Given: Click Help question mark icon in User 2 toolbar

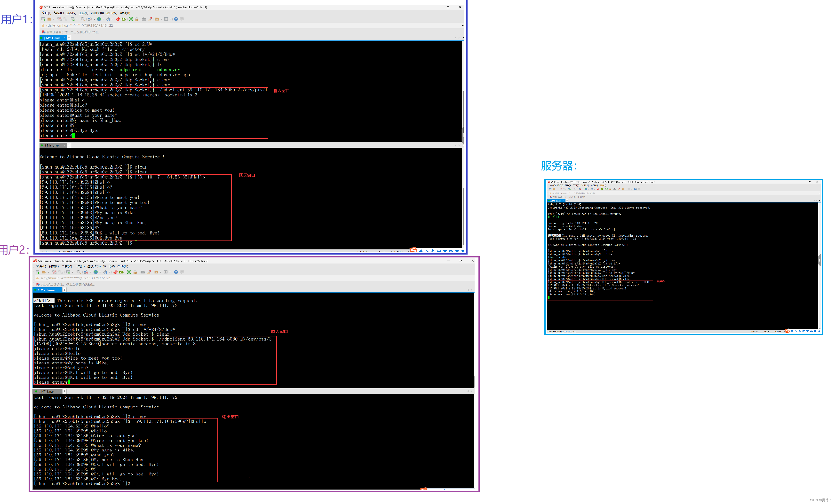Looking at the screenshot, I should point(176,272).
